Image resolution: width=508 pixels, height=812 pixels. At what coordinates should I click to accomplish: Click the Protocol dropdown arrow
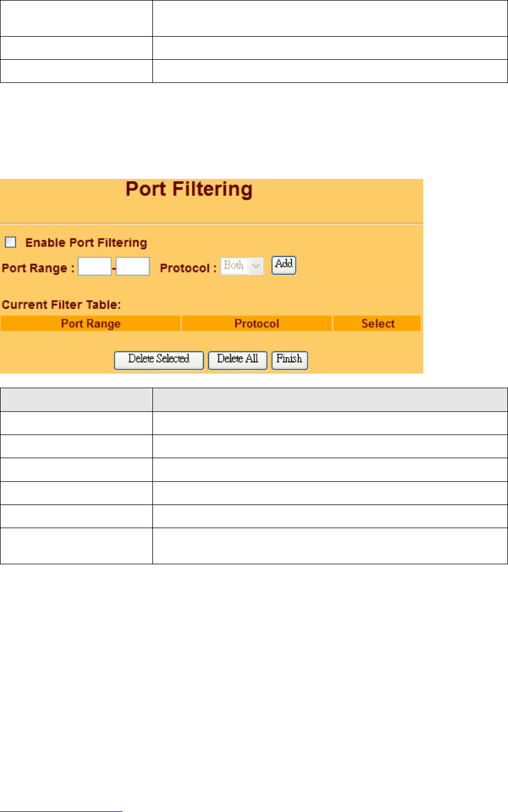click(256, 266)
